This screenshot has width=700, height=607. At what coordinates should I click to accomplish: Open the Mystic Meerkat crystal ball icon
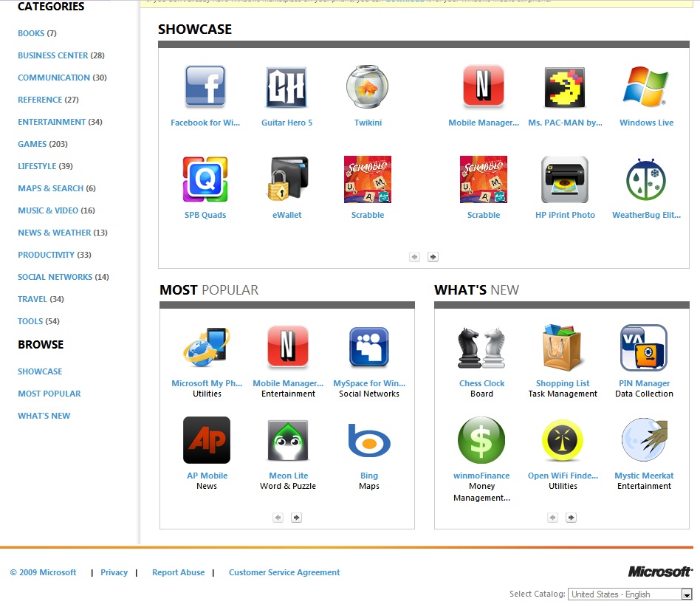point(644,440)
